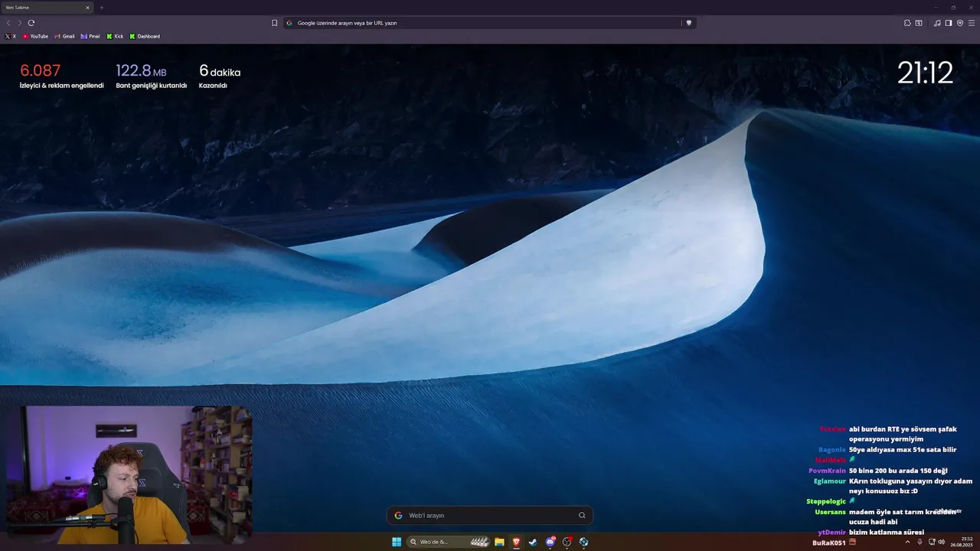Toggle the sidebar panel icon
The image size is (980, 551).
click(949, 23)
